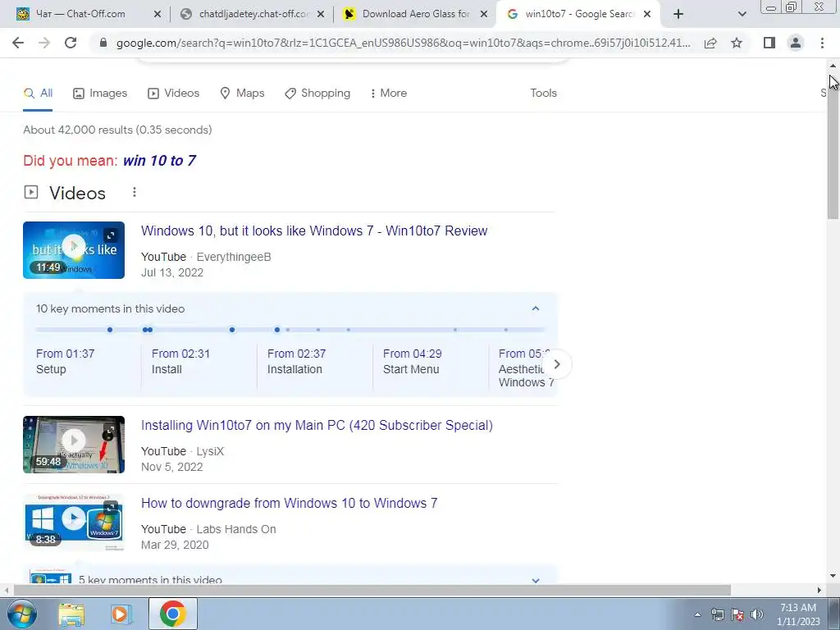This screenshot has width=840, height=630.
Task: Play the 59:48 LysiX video thumbnail
Action: click(x=74, y=445)
